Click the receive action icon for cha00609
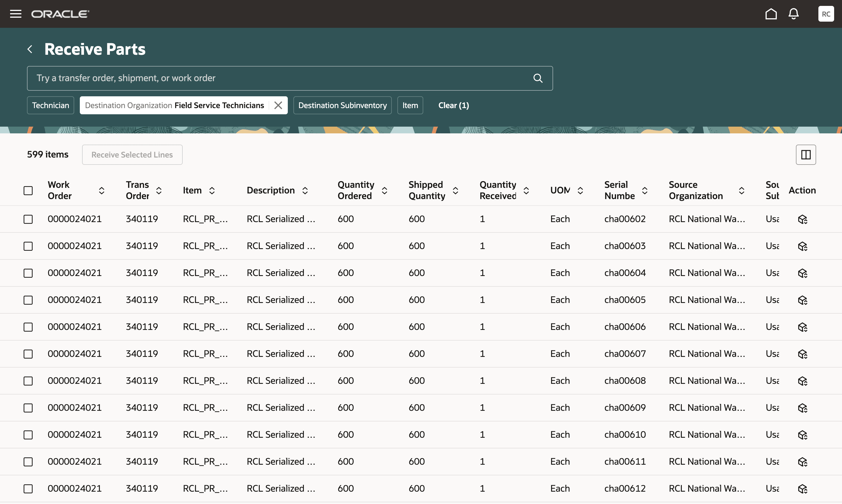This screenshot has width=842, height=504. pos(803,408)
